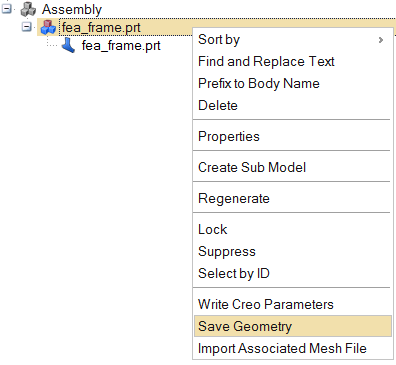Select the child fea_frame.prt body entry
This screenshot has width=396, height=365.
click(121, 45)
